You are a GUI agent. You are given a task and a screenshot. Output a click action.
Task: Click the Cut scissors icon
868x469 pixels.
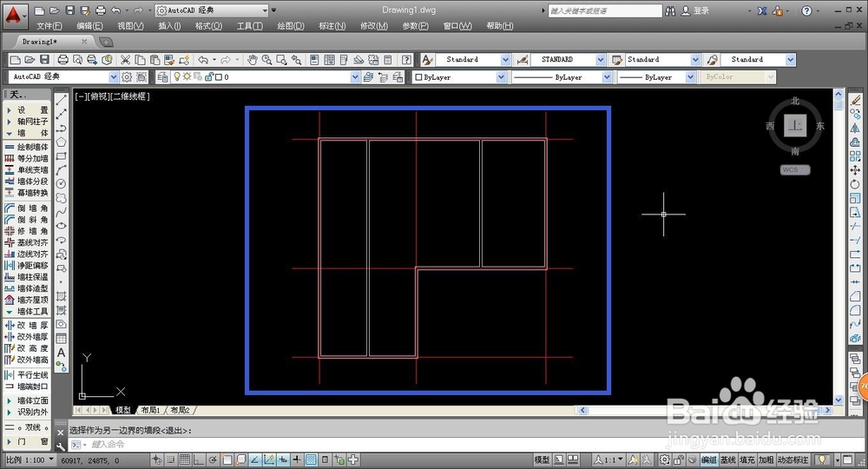click(126, 60)
